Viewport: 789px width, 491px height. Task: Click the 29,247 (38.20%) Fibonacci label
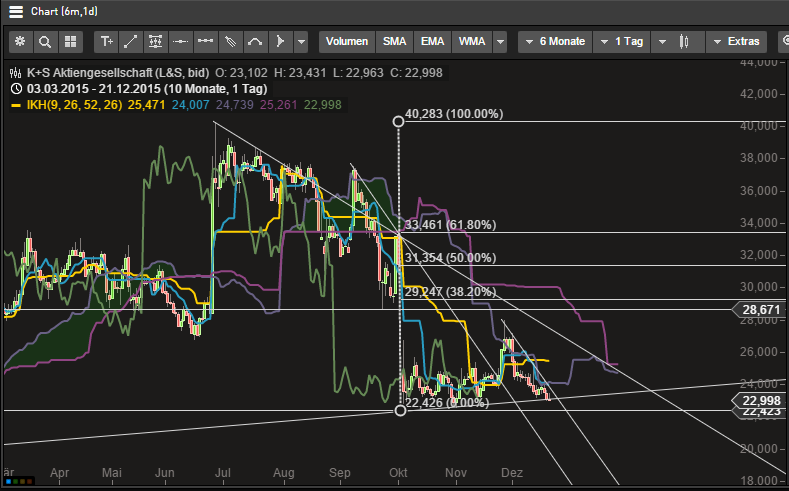point(450,292)
